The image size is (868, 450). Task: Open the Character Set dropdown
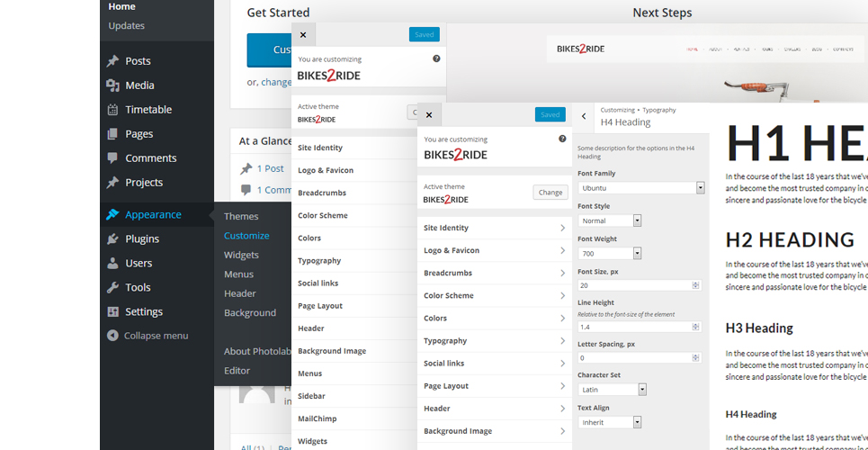[x=612, y=390]
